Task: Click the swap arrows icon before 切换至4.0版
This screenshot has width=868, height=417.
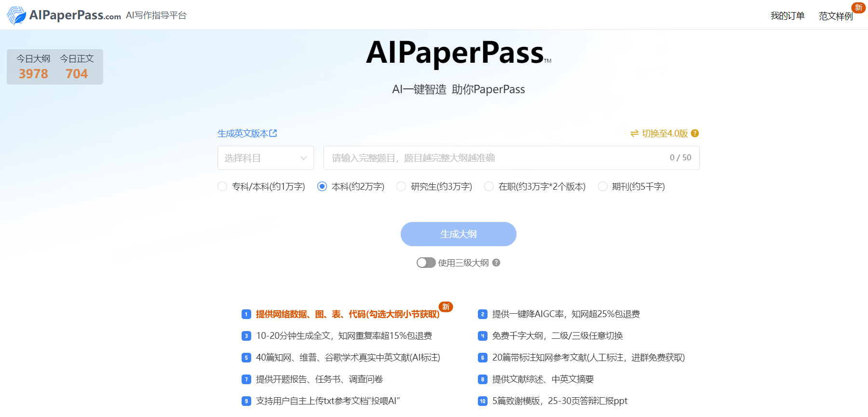Action: point(635,133)
